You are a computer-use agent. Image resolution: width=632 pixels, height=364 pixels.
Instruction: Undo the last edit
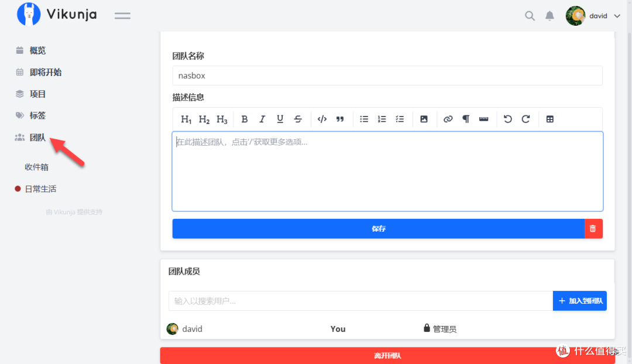click(x=508, y=119)
